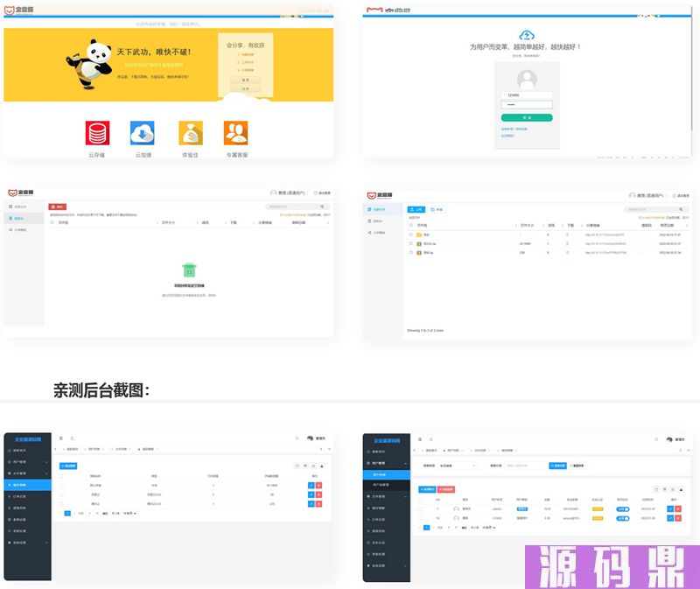Click the blue search button in user admin panel
This screenshot has height=589, width=700.
(x=557, y=466)
